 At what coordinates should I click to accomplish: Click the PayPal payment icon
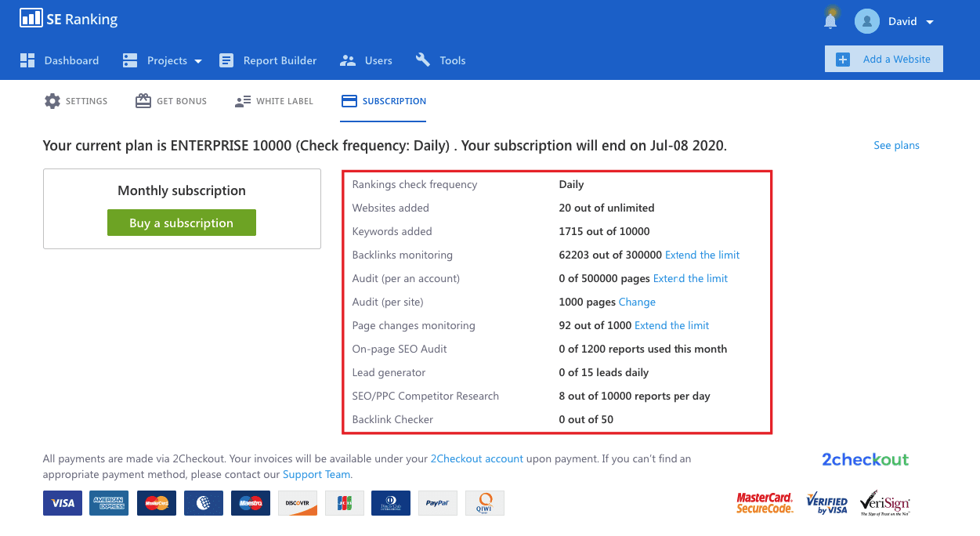click(x=438, y=503)
